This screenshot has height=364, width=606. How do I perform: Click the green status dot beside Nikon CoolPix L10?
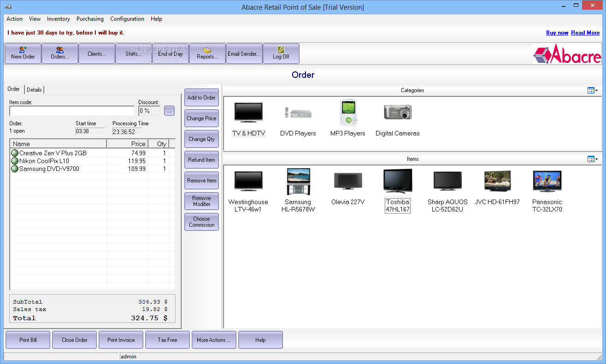[14, 161]
